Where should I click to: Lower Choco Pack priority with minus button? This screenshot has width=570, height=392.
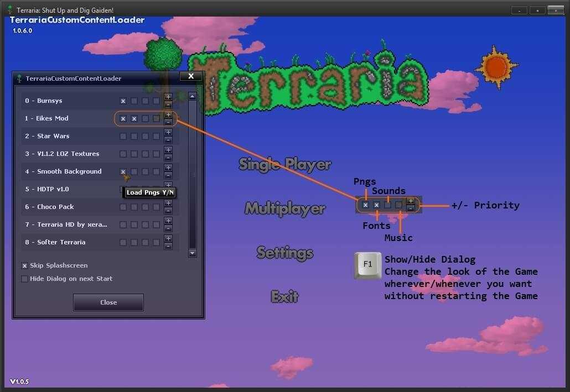point(168,211)
